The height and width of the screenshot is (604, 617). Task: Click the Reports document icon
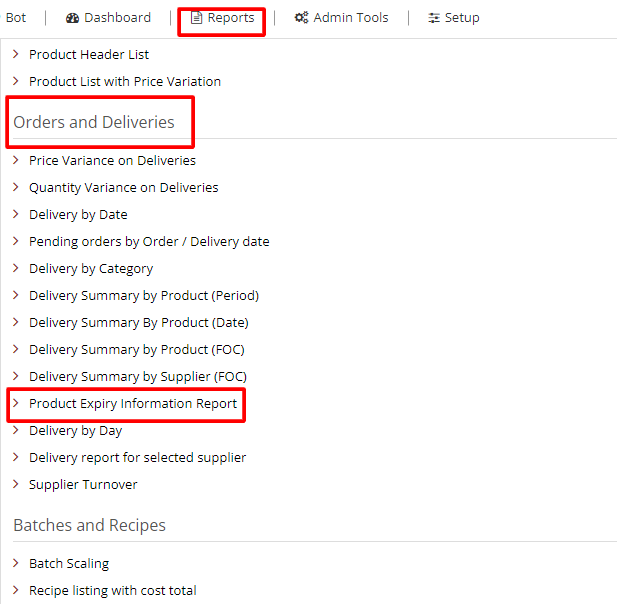point(197,18)
